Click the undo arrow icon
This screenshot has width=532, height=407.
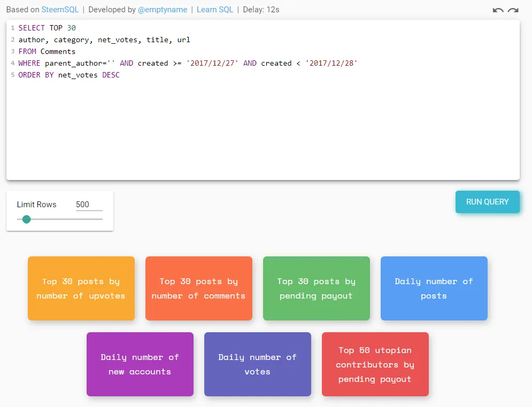click(498, 10)
